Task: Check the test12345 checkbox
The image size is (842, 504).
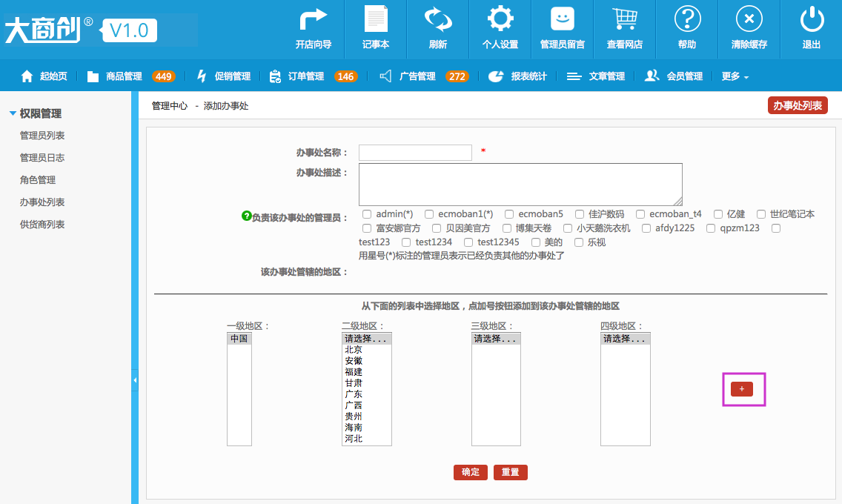Action: (468, 242)
